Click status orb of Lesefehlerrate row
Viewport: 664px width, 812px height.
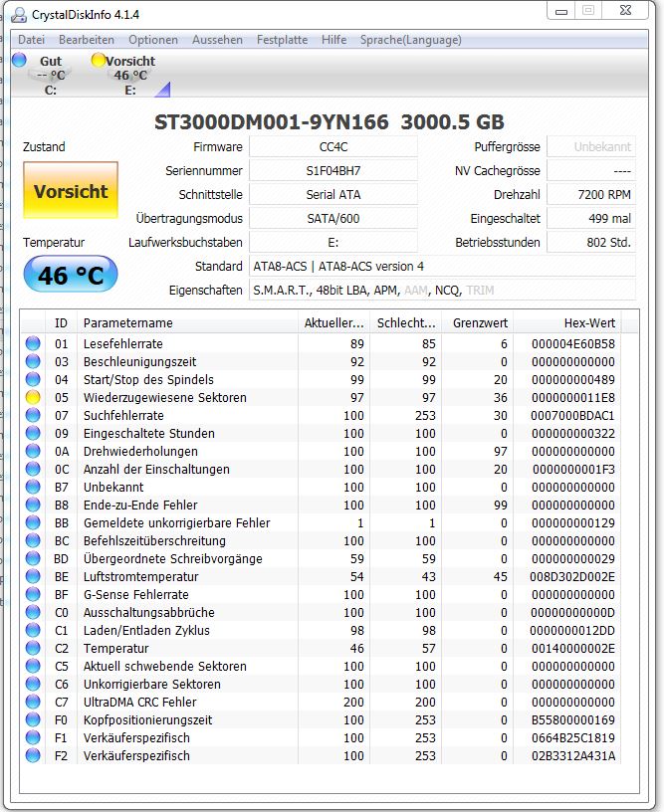[x=33, y=343]
